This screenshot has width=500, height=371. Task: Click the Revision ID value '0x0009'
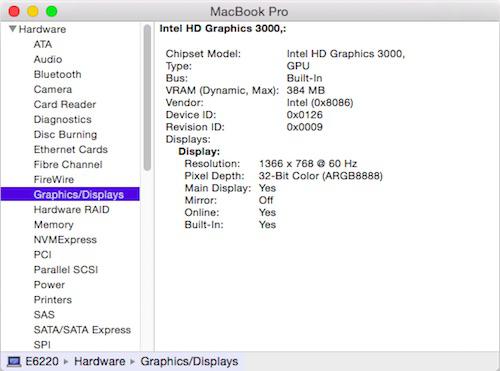pos(305,127)
